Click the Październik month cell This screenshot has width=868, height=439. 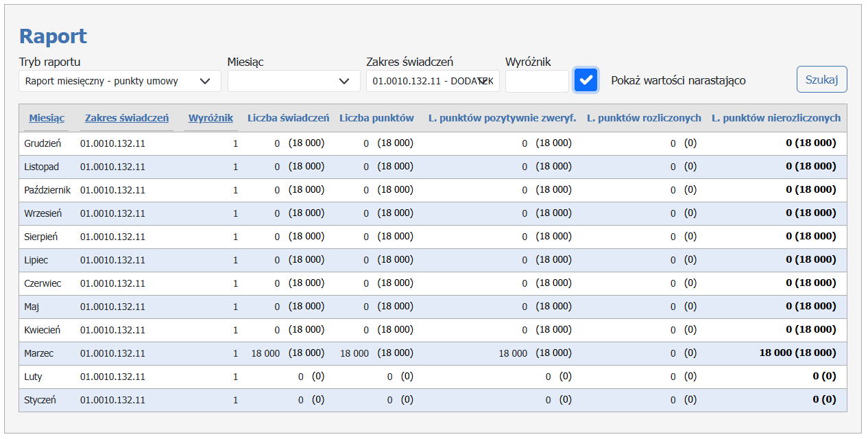pyautogui.click(x=47, y=190)
